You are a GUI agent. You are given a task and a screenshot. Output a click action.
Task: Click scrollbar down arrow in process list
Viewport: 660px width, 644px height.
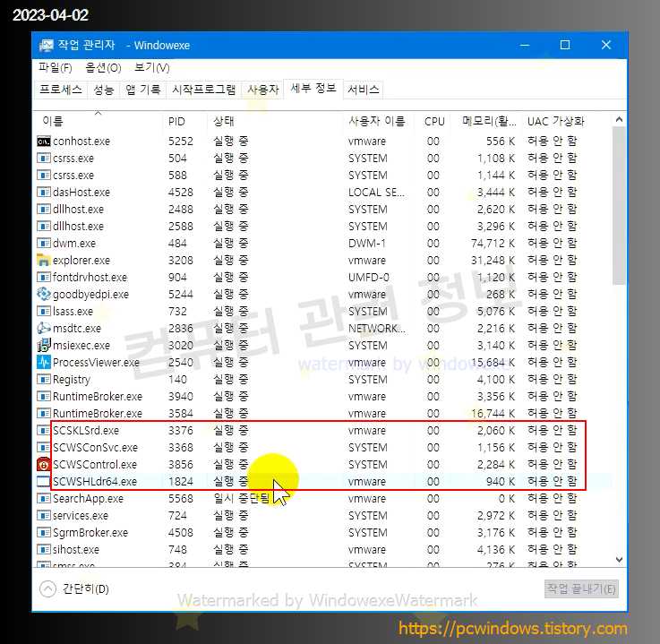(x=619, y=560)
